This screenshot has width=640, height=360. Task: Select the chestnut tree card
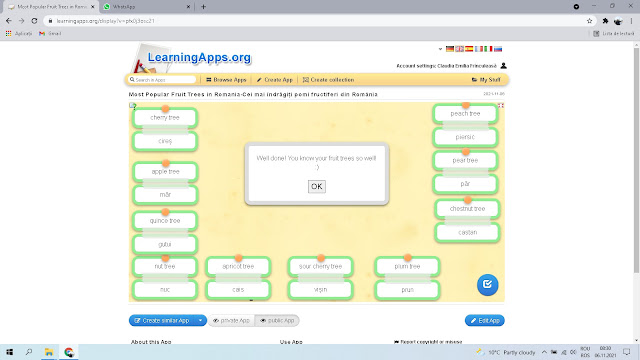pos(467,209)
